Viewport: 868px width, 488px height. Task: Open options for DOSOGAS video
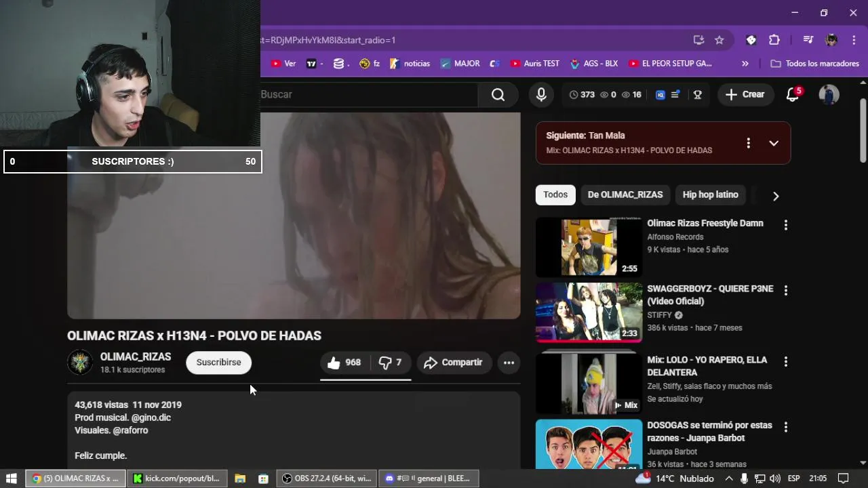tap(786, 428)
